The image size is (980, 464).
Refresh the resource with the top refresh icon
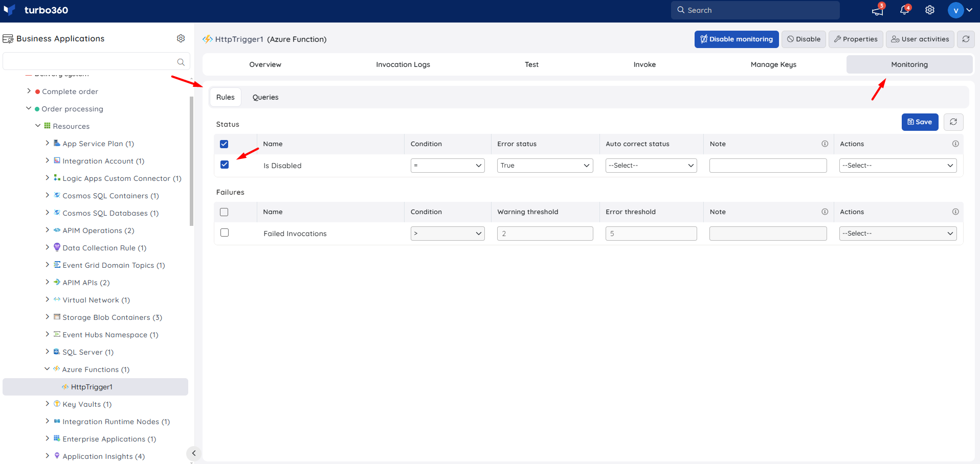coord(966,39)
